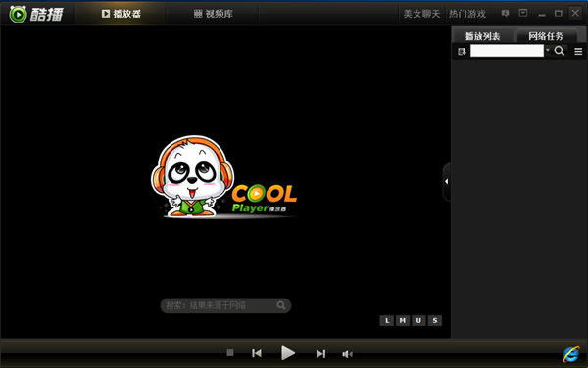Open the Internet Explorer icon at bottom right
The image size is (588, 368).
[571, 354]
